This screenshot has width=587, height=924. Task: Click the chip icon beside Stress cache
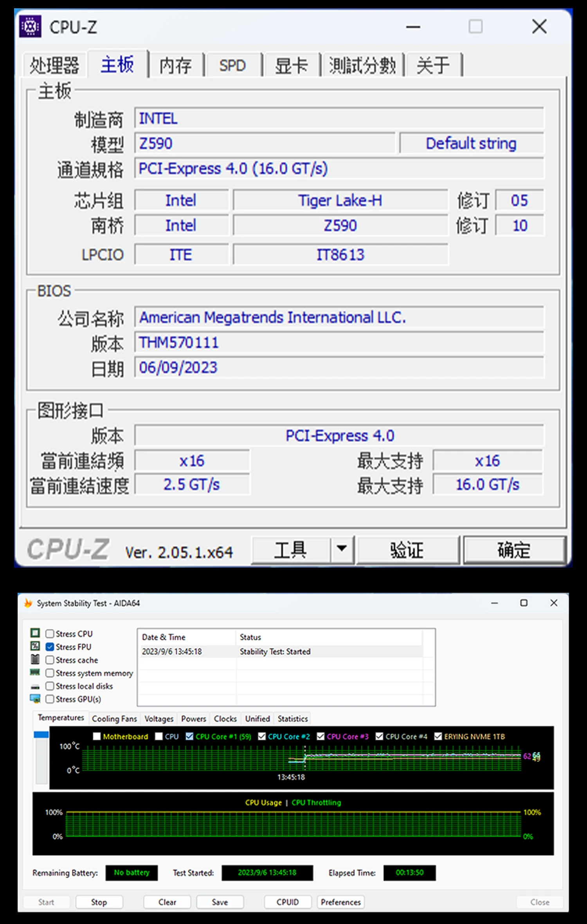[35, 659]
